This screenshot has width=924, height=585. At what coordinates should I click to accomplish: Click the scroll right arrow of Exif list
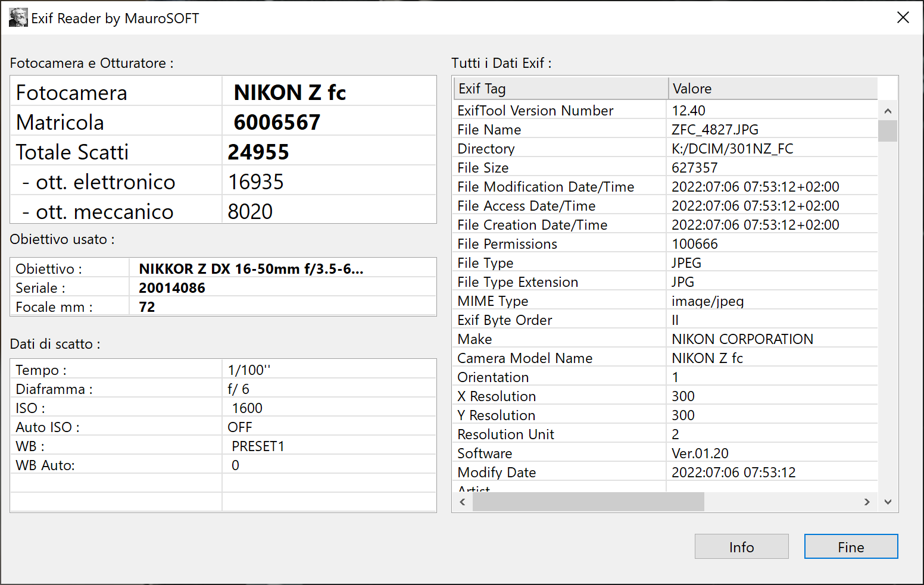tap(867, 502)
